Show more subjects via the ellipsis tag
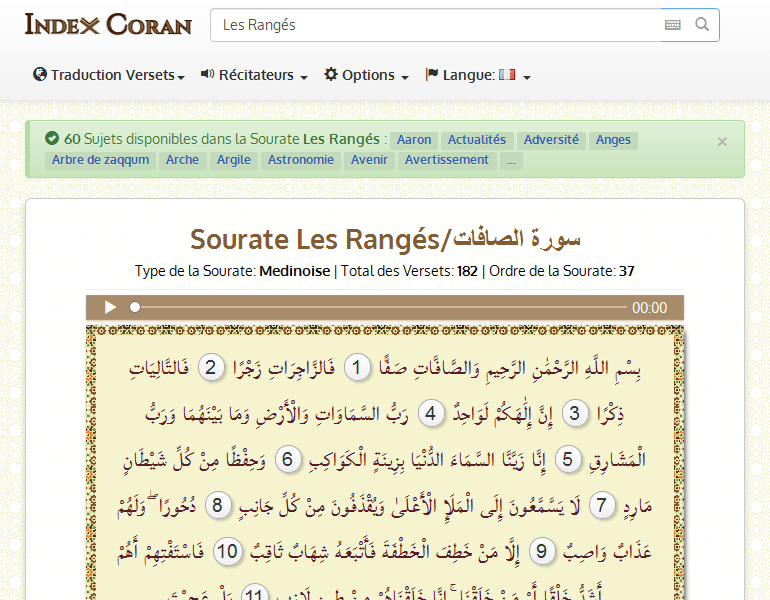The height and width of the screenshot is (600, 770). (511, 161)
